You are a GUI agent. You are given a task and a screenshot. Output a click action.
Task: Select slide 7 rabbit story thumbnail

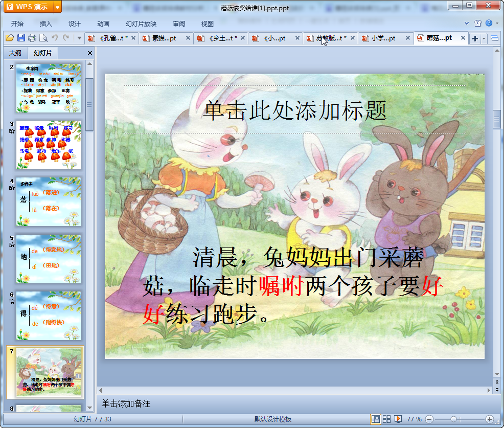coord(49,373)
